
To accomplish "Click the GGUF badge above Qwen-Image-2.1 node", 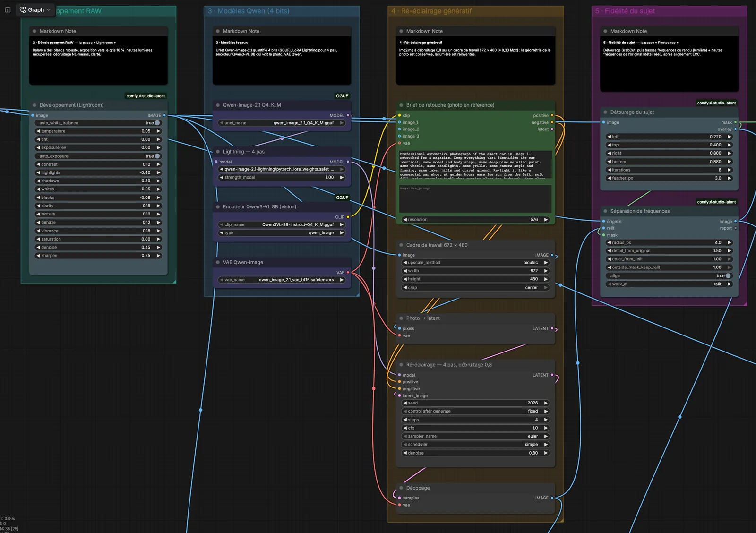I will tap(342, 96).
